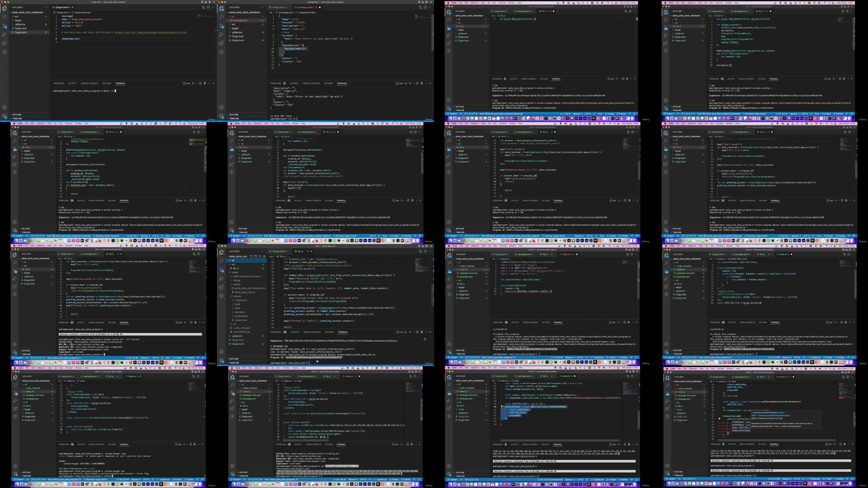Collapse deploy folder in send_data_u32 window
The image size is (868, 488).
[x=247, y=285]
